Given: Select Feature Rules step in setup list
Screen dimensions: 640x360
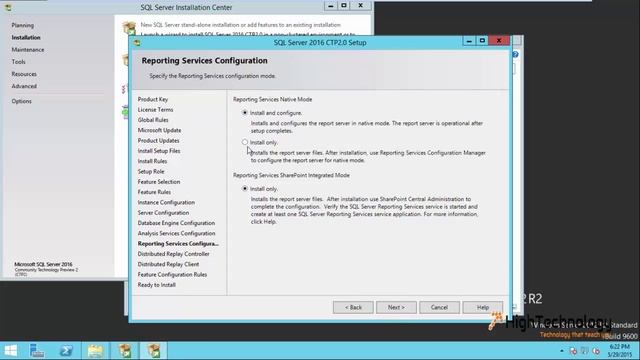Looking at the screenshot, I should tap(154, 192).
